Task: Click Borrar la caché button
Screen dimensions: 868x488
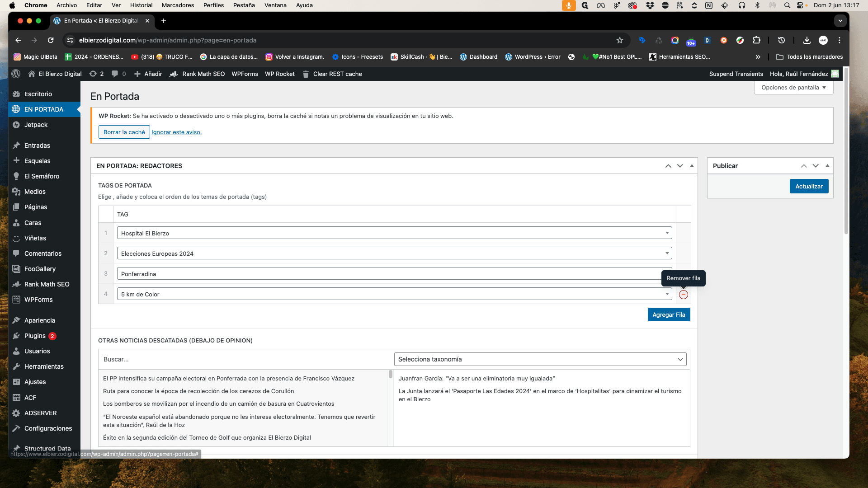Action: 124,132
